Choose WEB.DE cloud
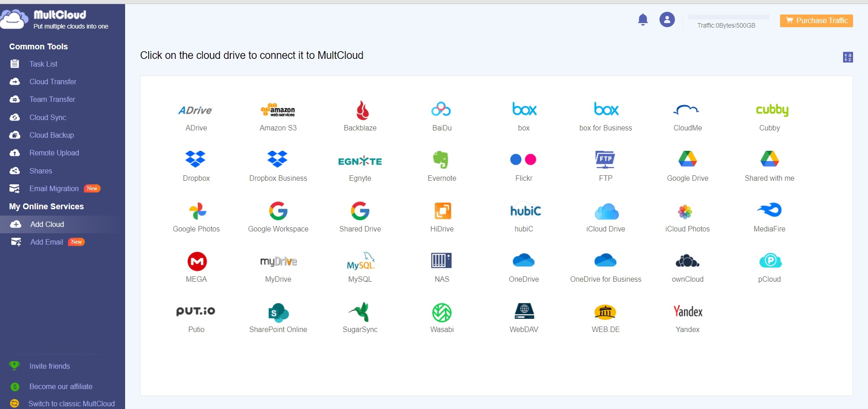868x409 pixels. coord(605,312)
